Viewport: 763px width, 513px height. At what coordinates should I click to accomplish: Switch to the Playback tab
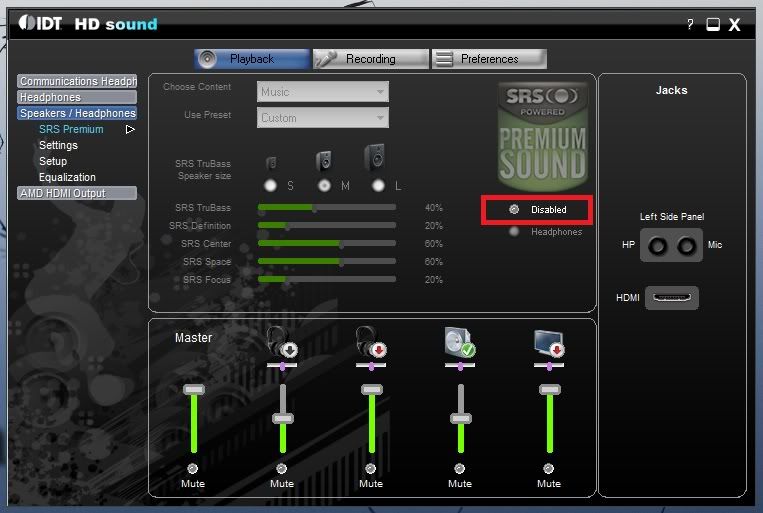tap(252, 59)
